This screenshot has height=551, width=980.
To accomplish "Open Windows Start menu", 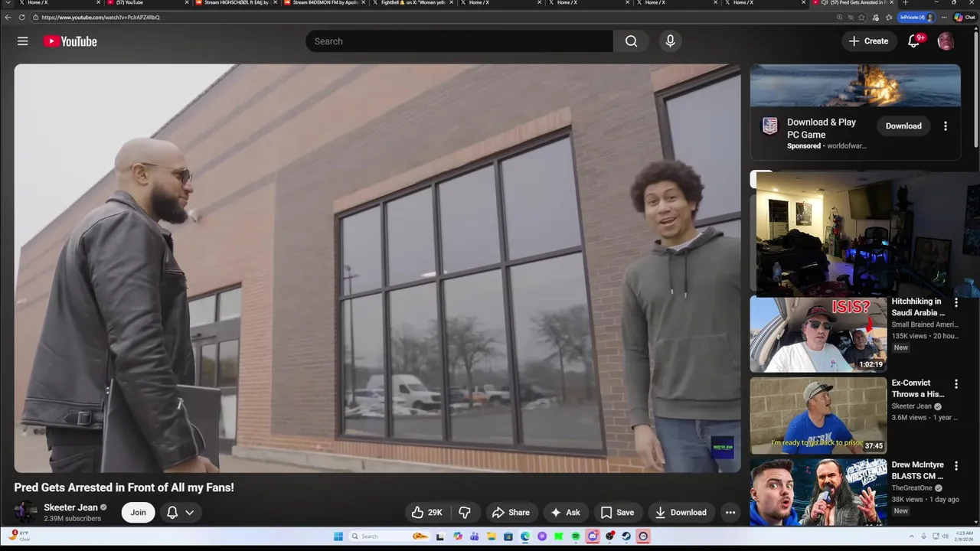I will (x=338, y=536).
